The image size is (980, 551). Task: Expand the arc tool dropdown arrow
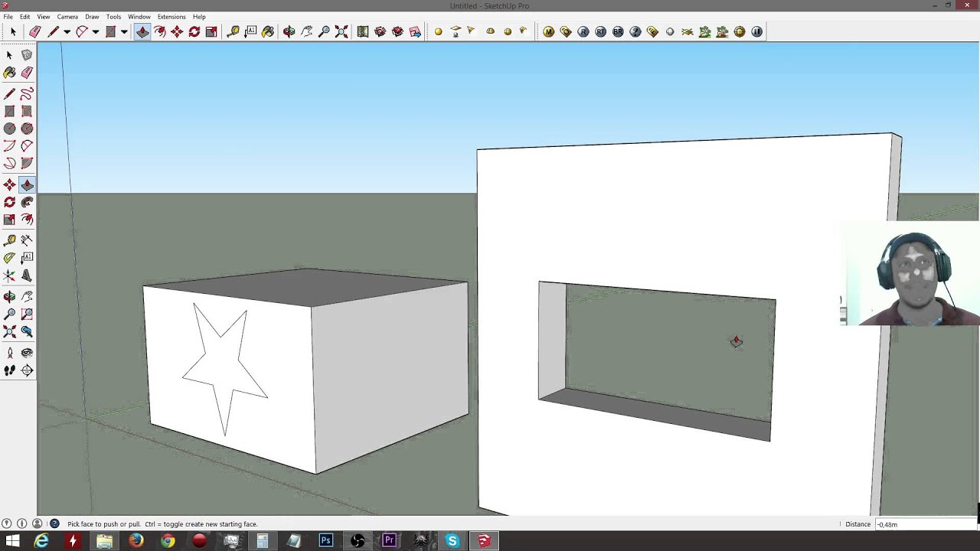95,31
